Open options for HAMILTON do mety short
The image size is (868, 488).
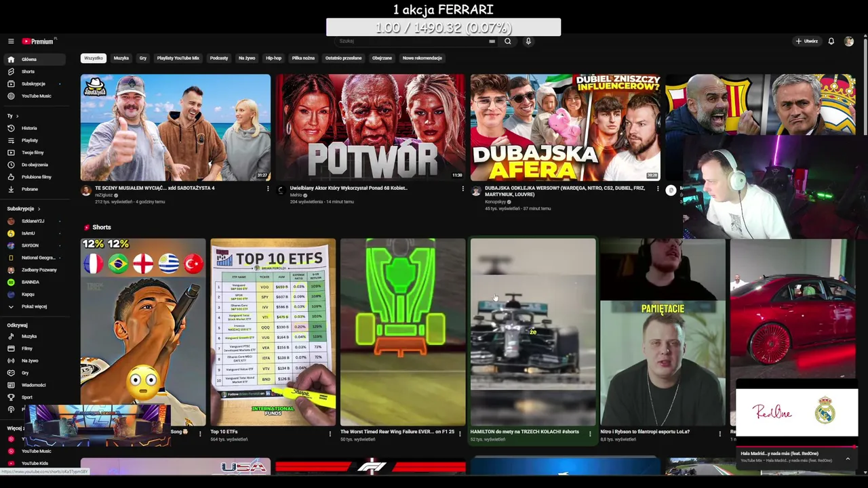click(x=590, y=434)
